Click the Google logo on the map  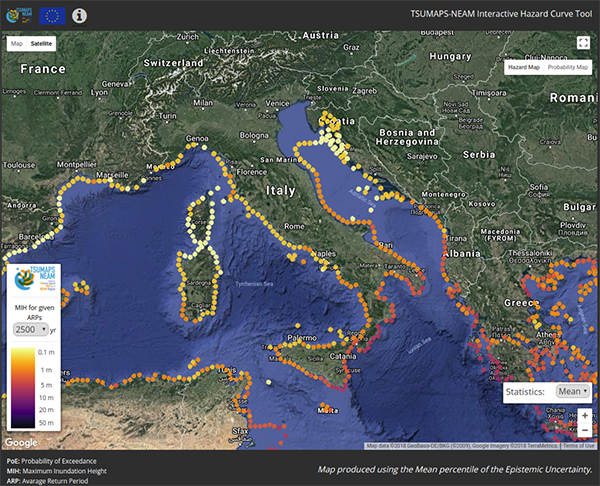click(x=21, y=442)
